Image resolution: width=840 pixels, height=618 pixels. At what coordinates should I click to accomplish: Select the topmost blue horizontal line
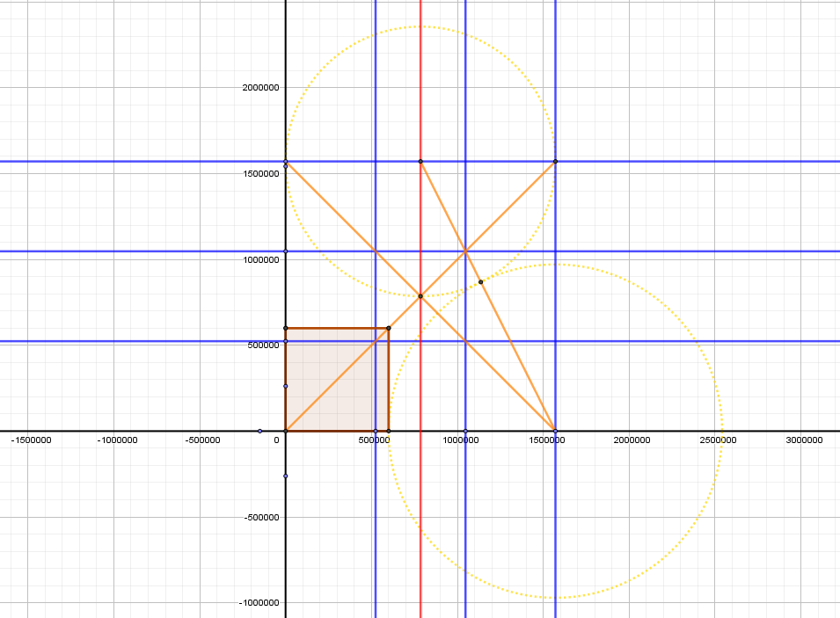click(x=704, y=162)
